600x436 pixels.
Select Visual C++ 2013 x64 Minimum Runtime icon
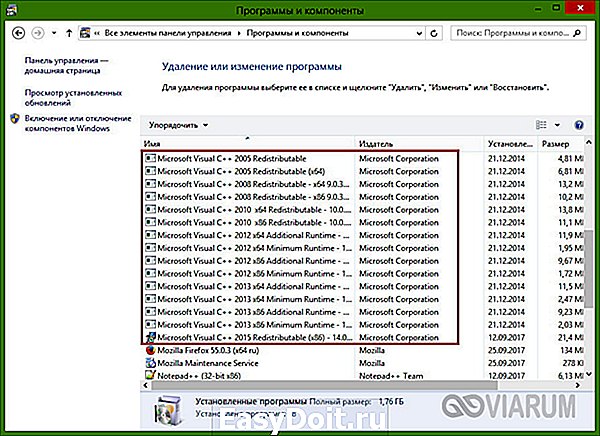[x=150, y=299]
